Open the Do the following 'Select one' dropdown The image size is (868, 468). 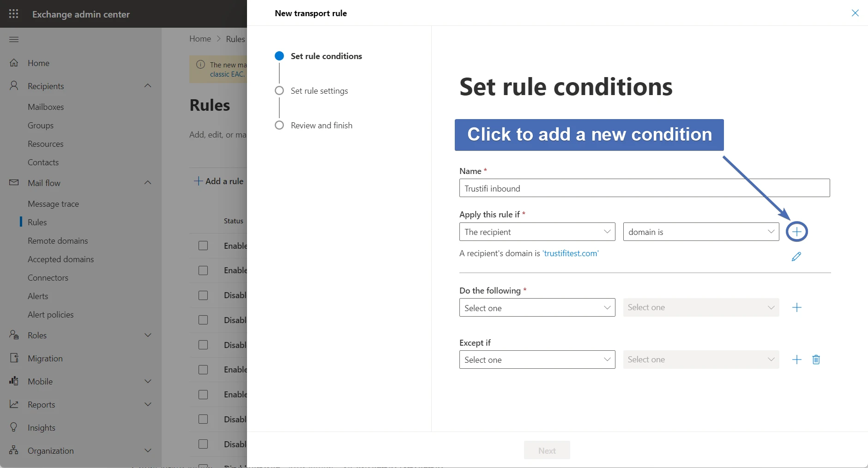pos(537,308)
